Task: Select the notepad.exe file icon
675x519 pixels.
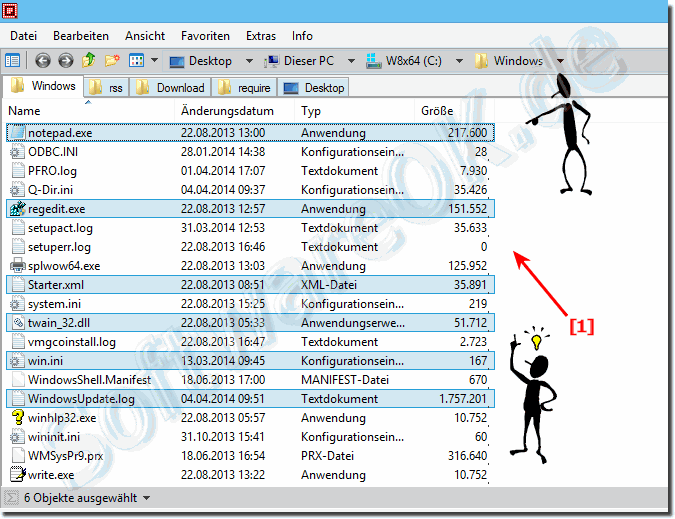Action: 17,133
